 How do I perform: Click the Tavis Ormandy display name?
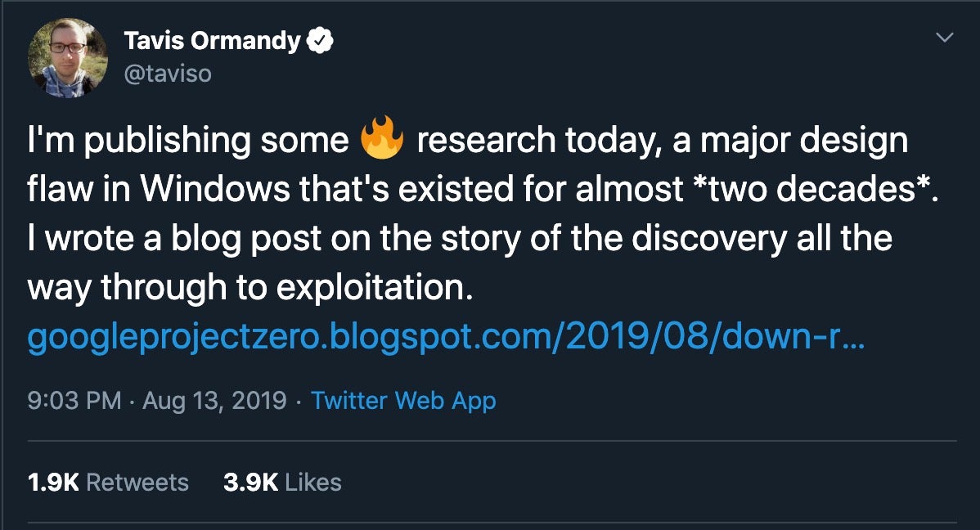tap(212, 41)
